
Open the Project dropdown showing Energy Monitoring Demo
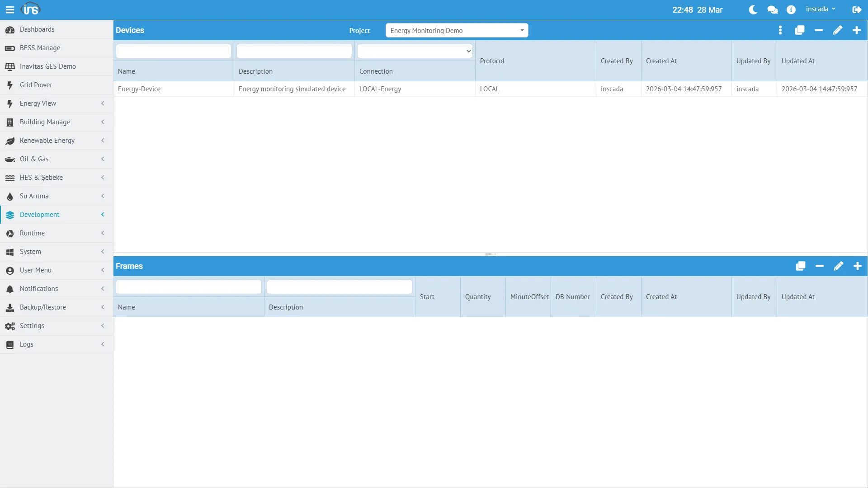click(457, 30)
